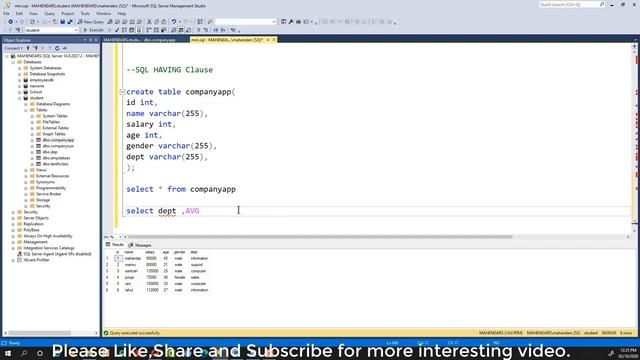Click the Undo arrow icon
This screenshot has width=640, height=360.
coord(174,22)
